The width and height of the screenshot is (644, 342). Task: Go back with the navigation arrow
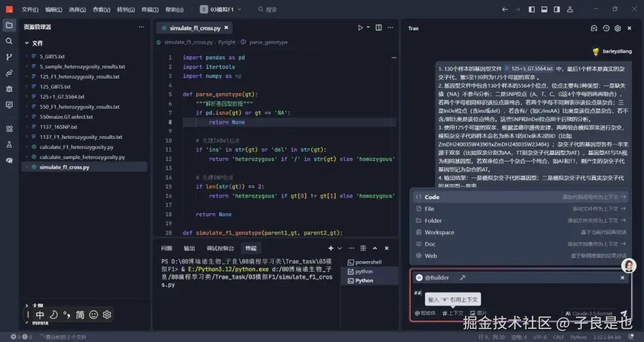pyautogui.click(x=505, y=10)
